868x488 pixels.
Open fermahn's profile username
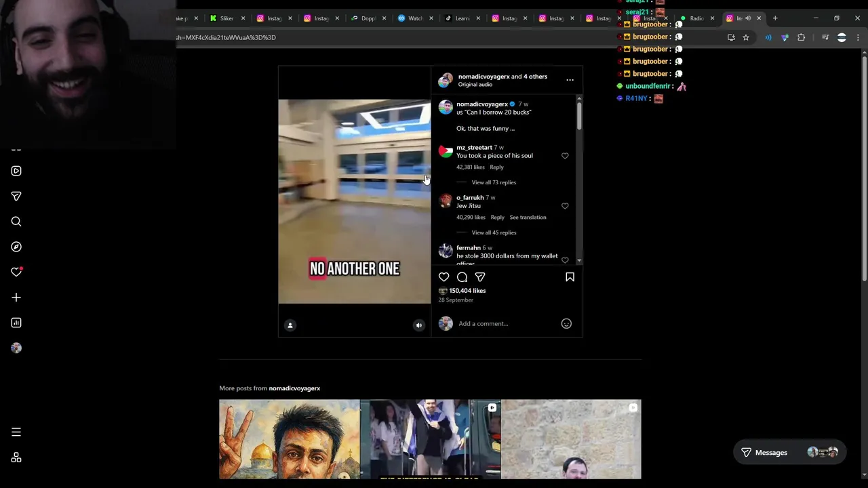click(468, 247)
